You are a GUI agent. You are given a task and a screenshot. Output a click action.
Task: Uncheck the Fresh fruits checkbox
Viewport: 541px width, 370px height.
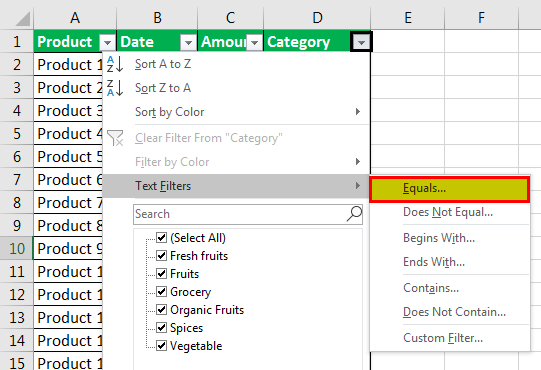click(161, 255)
